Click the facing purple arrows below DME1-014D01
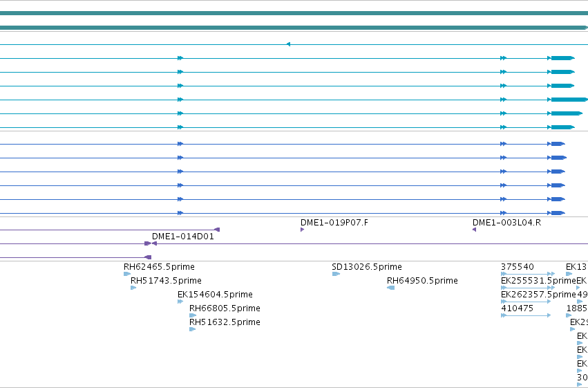The width and height of the screenshot is (588, 388). pyautogui.click(x=151, y=243)
